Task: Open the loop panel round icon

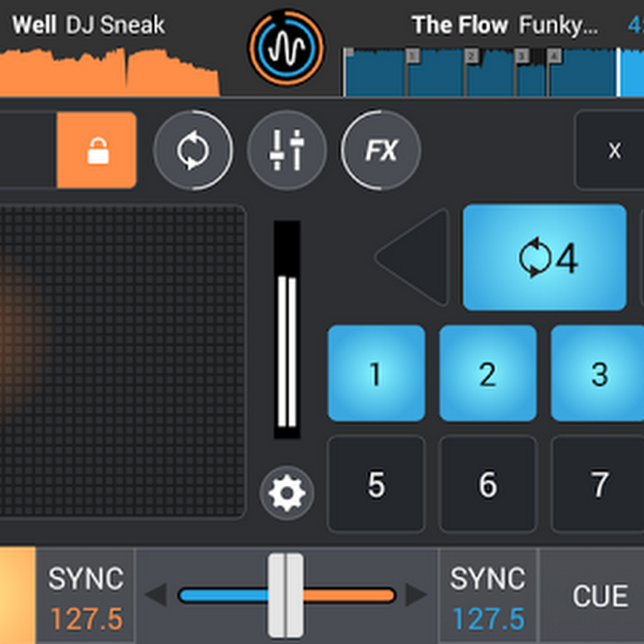Action: click(193, 150)
